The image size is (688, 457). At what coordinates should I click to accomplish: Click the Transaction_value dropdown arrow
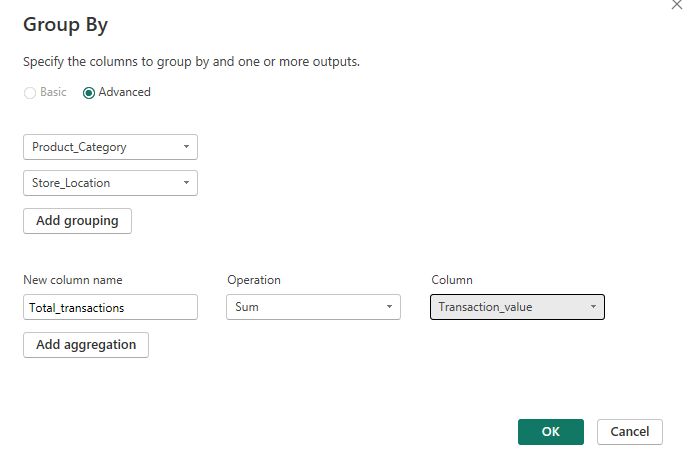click(x=593, y=307)
